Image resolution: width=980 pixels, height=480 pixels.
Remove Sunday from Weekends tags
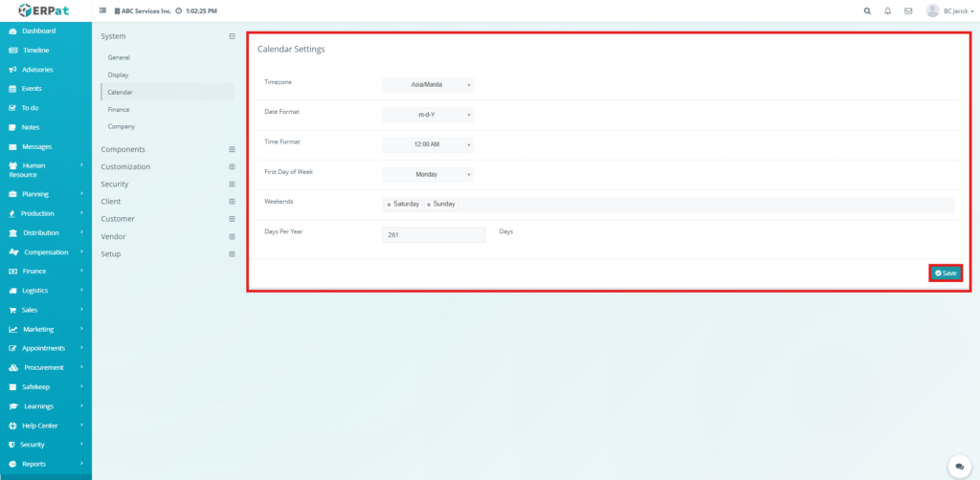(x=428, y=205)
